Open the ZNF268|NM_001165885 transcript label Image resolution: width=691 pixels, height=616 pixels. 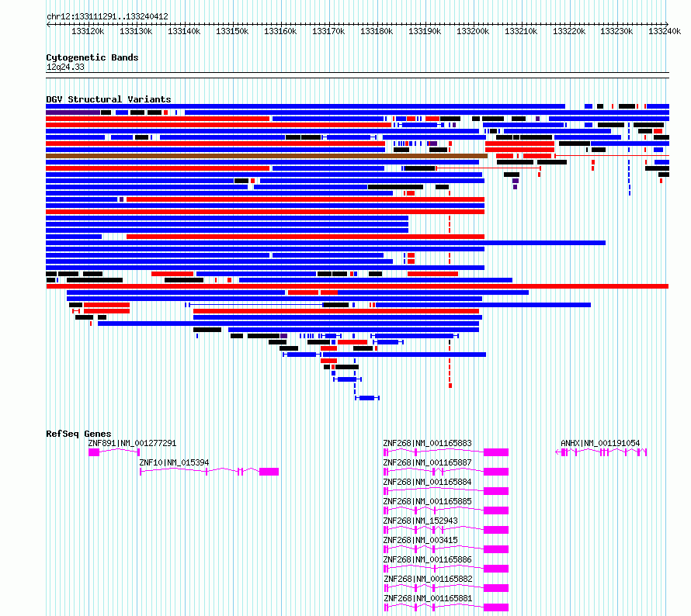coord(428,501)
